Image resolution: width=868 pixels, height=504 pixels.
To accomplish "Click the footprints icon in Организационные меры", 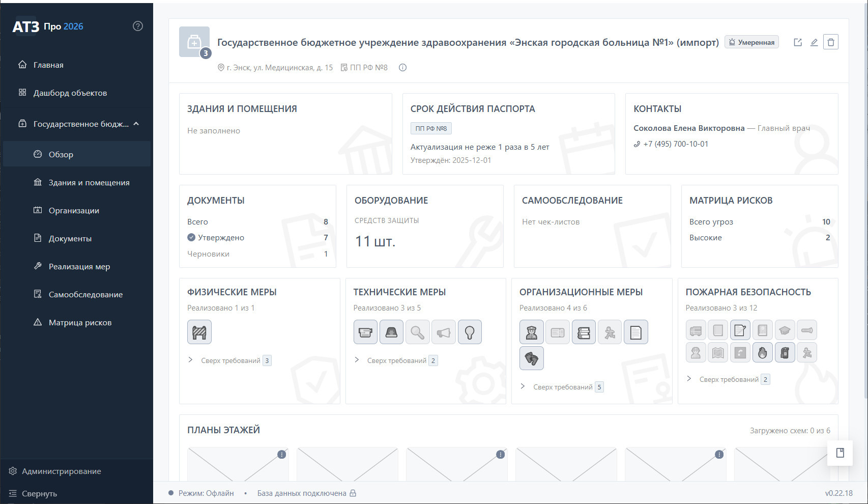I will click(532, 358).
